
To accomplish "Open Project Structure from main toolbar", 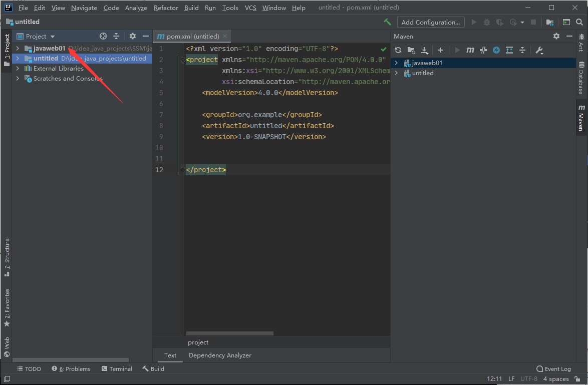I will tap(550, 22).
